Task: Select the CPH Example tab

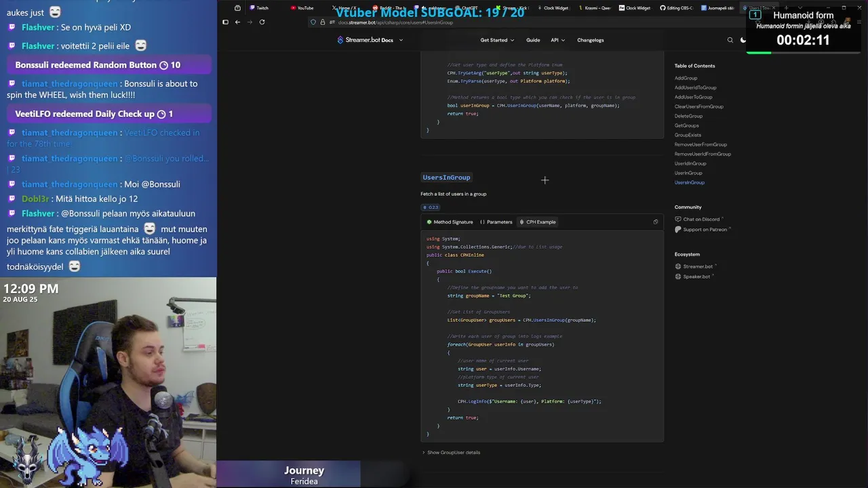Action: (x=537, y=222)
